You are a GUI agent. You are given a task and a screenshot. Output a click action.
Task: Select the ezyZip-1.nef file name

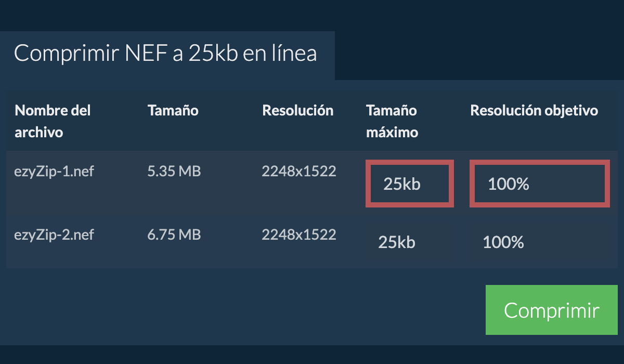pos(54,171)
